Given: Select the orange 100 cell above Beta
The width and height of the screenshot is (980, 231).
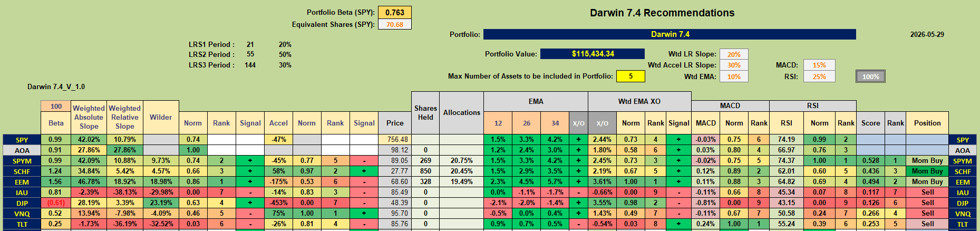Looking at the screenshot, I should [x=56, y=106].
